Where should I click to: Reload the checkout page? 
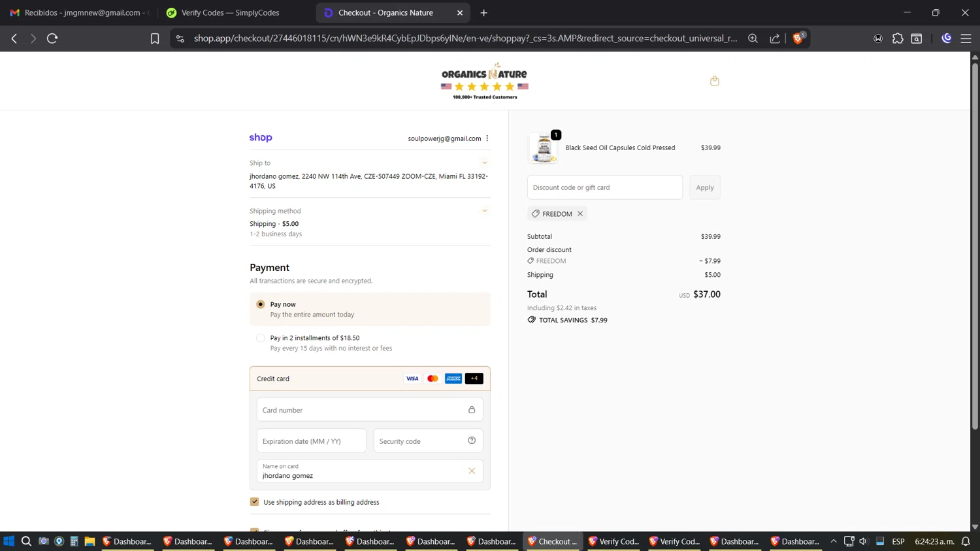click(52, 39)
